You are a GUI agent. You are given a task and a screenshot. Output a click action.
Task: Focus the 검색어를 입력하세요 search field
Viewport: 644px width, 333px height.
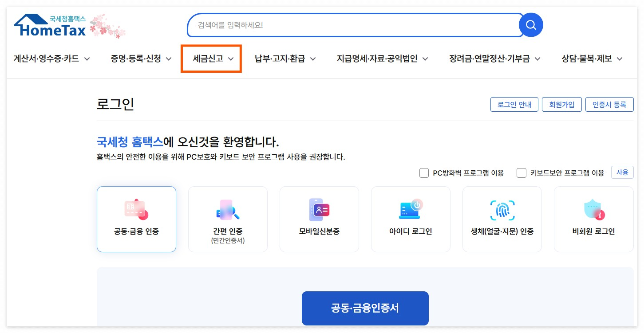point(355,25)
